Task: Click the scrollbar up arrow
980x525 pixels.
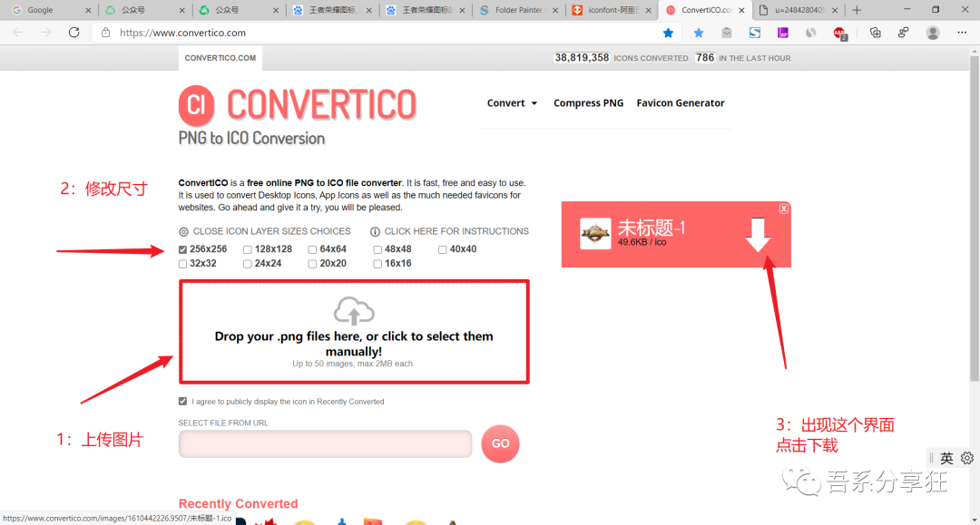Action: pyautogui.click(x=974, y=51)
